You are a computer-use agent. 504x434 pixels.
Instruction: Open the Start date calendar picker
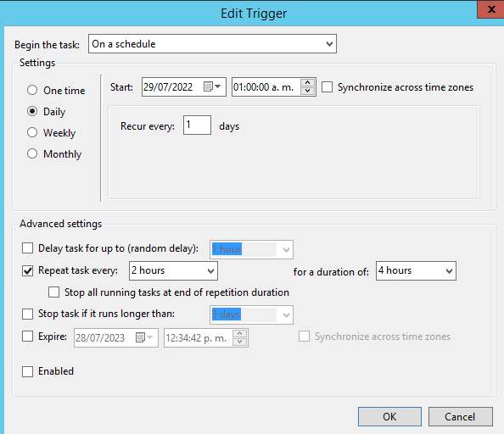coord(212,86)
